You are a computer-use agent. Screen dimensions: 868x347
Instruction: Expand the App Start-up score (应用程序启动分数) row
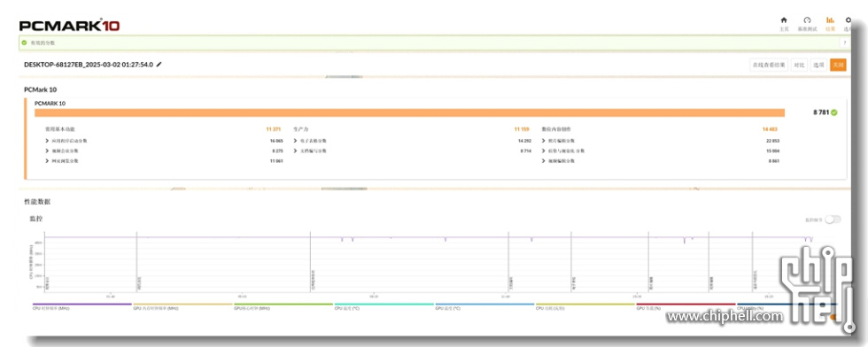click(x=165, y=141)
